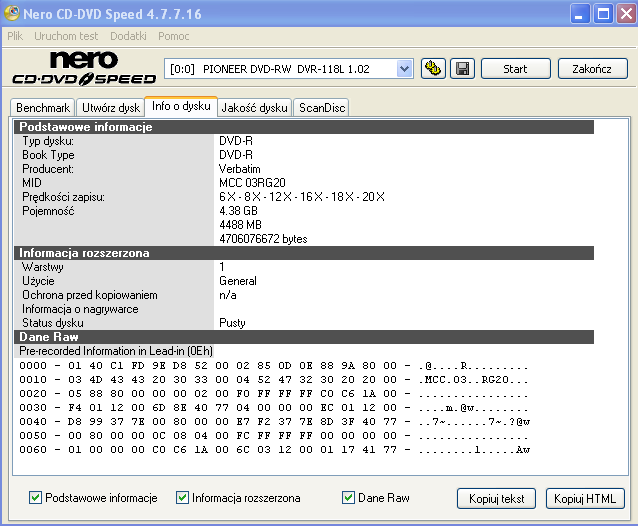
Task: Click the capacity value 4.38 GB
Action: click(x=238, y=211)
